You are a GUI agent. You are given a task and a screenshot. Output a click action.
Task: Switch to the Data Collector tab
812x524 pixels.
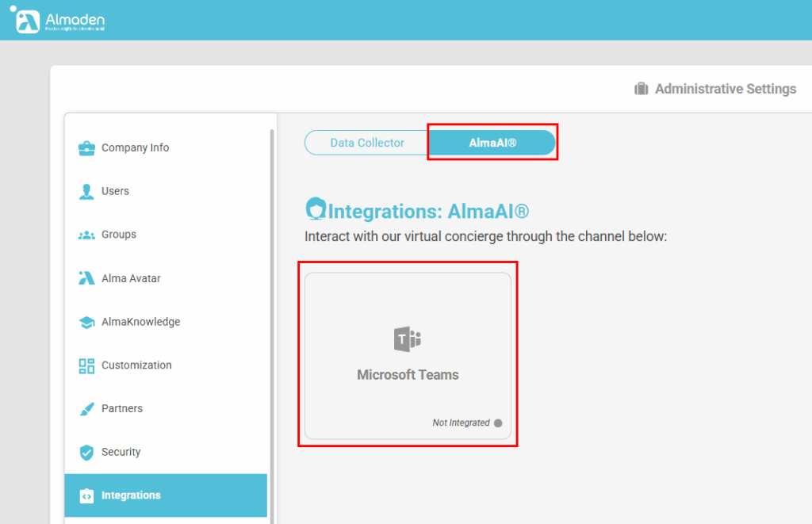pyautogui.click(x=367, y=143)
